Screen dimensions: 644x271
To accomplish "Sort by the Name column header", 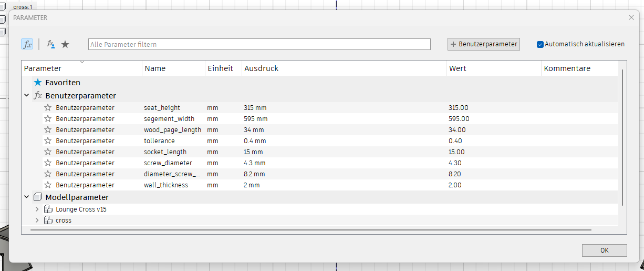I will pyautogui.click(x=173, y=68).
